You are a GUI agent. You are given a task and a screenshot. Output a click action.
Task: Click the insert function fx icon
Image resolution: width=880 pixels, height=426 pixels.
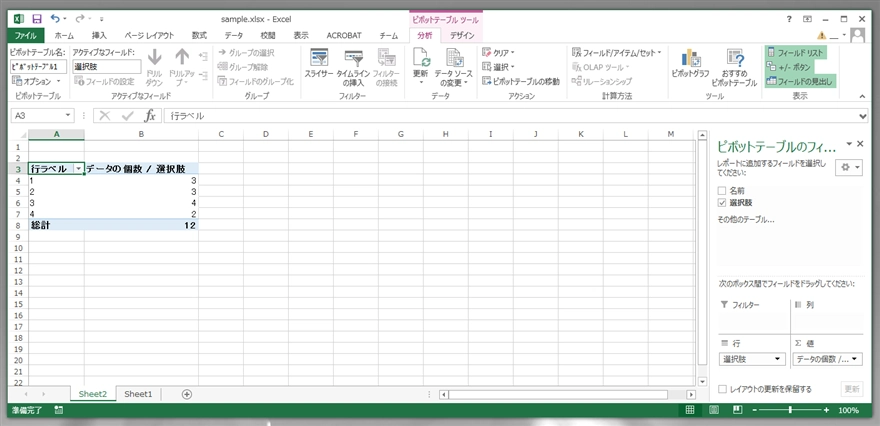[x=150, y=116]
